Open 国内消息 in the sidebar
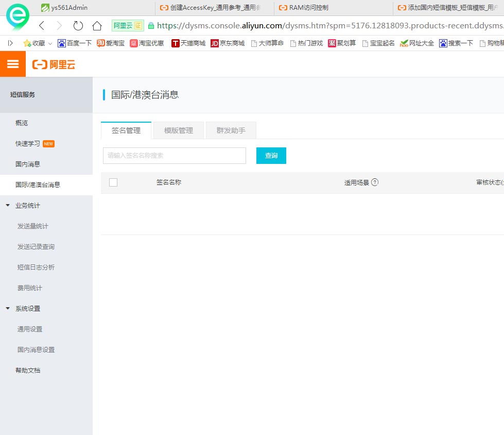Viewport: 504px width, 435px height. (46, 164)
